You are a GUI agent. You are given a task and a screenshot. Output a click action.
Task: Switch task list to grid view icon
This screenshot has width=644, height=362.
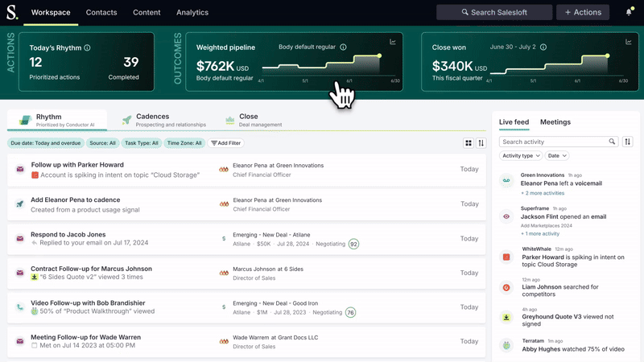click(469, 143)
